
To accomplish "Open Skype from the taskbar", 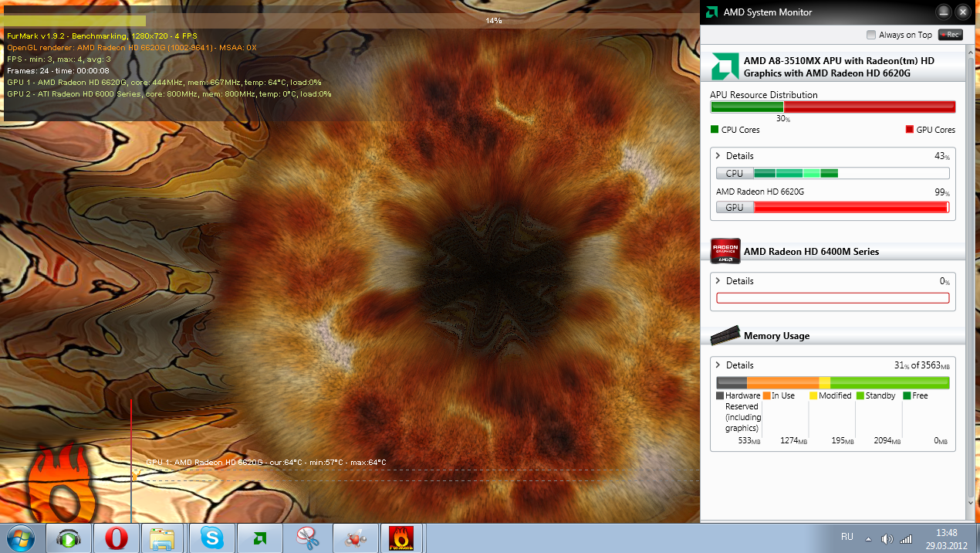I will point(211,538).
